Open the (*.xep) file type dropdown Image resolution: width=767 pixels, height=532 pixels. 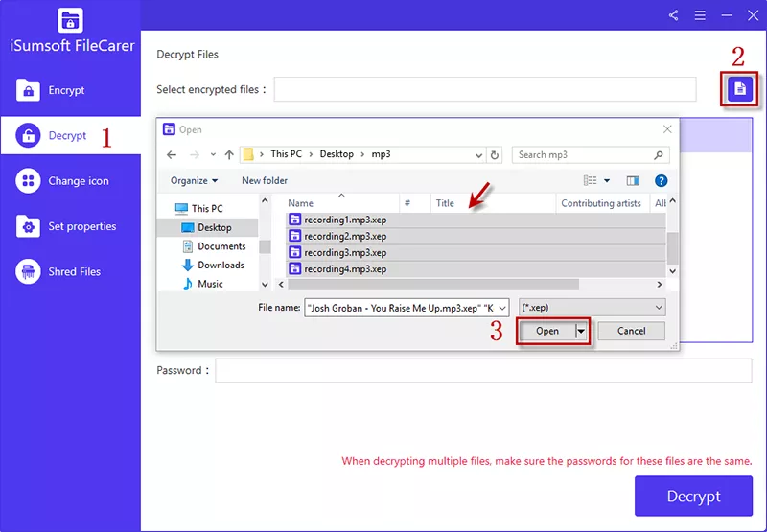click(x=592, y=307)
